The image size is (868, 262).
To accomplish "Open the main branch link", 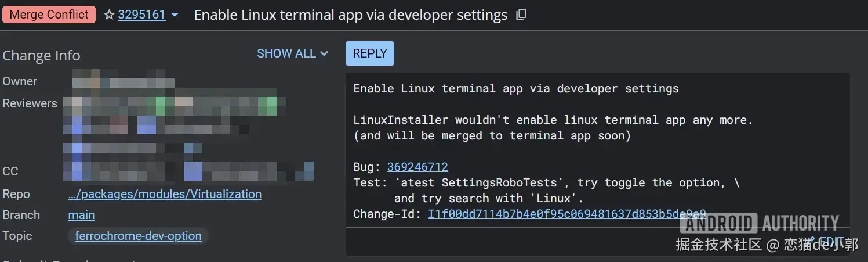I will point(81,215).
